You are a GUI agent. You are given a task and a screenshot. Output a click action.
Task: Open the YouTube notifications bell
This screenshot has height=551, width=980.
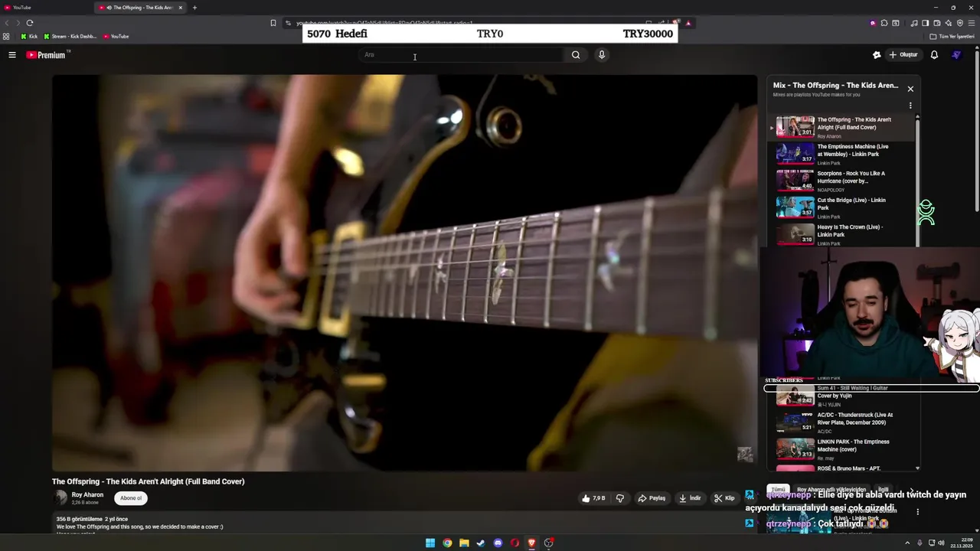[x=934, y=54]
